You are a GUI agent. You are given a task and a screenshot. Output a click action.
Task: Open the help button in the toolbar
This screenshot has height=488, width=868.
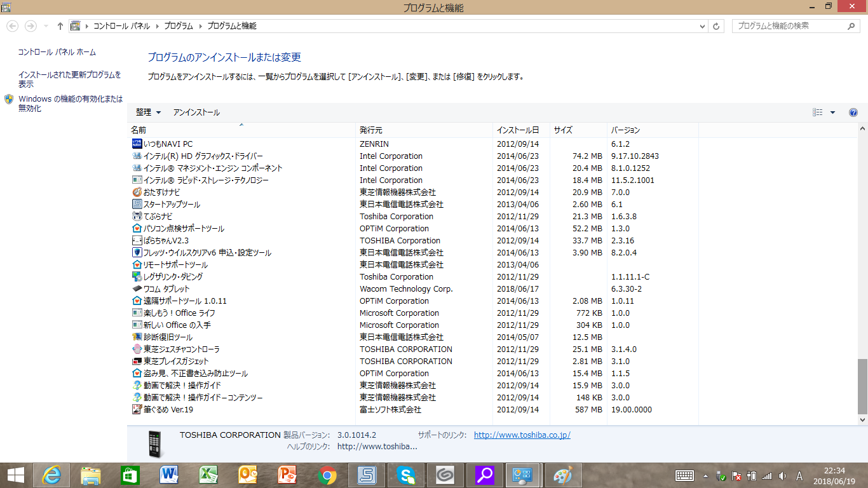(853, 112)
